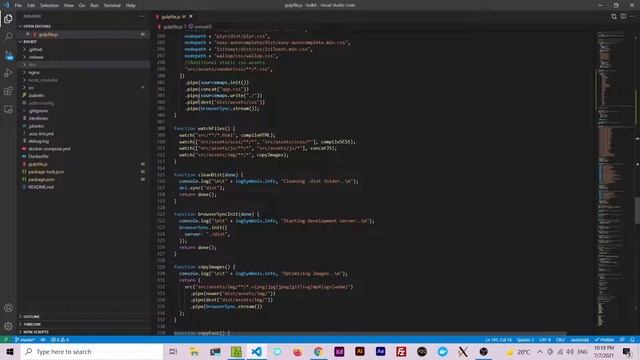Click the feedback icon in status bar
Image resolution: width=640 pixels, height=360 pixels.
[x=622, y=340]
